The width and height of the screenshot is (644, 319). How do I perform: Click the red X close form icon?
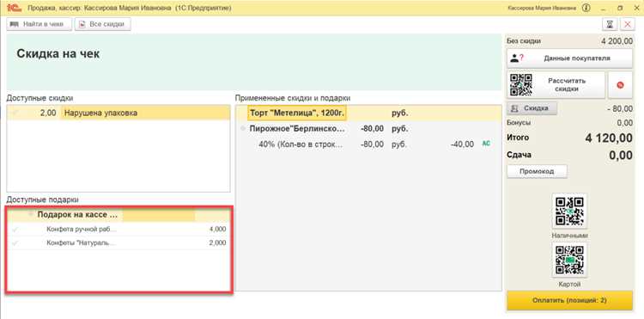coord(628,24)
